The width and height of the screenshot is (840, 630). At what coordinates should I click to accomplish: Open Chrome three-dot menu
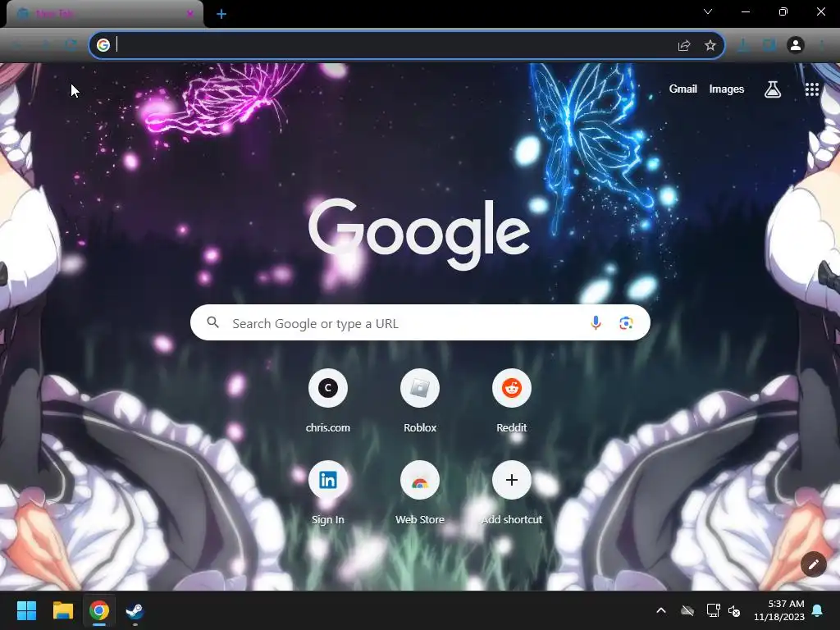coord(821,46)
